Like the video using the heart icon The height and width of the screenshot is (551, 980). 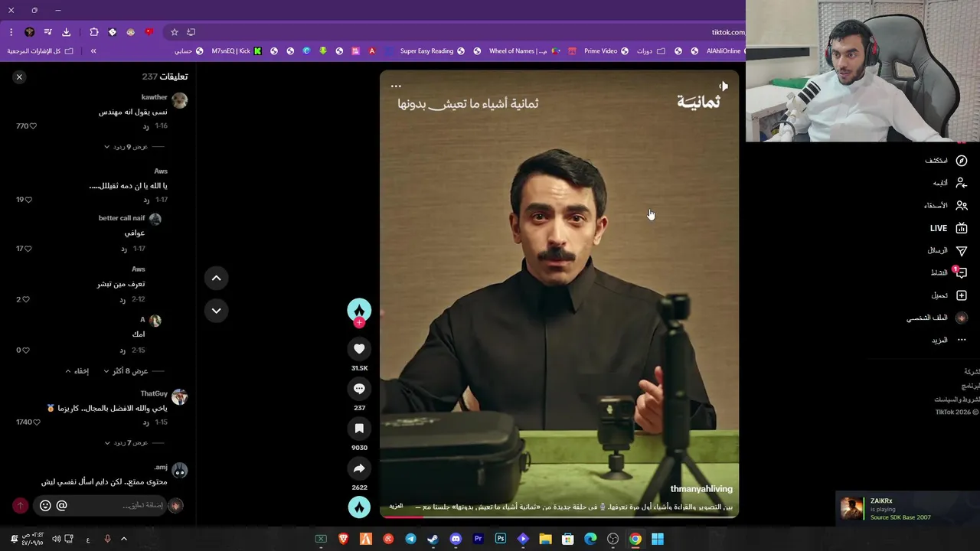pos(359,349)
